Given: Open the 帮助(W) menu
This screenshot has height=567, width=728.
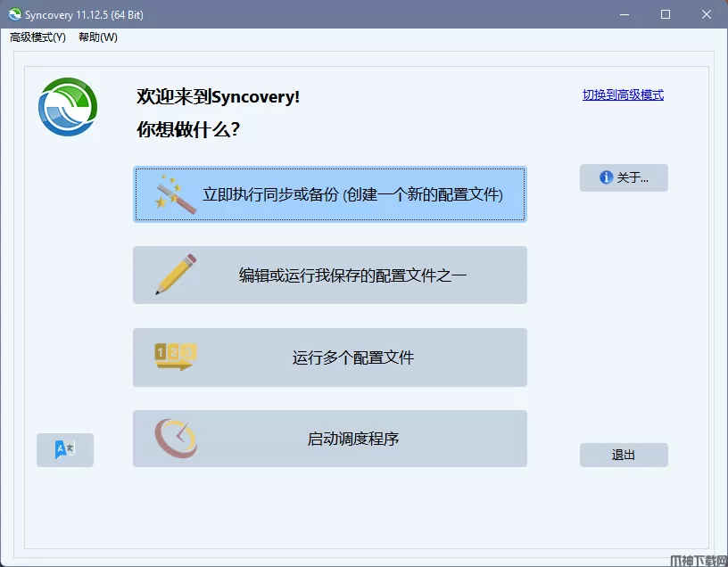Looking at the screenshot, I should 98,37.
